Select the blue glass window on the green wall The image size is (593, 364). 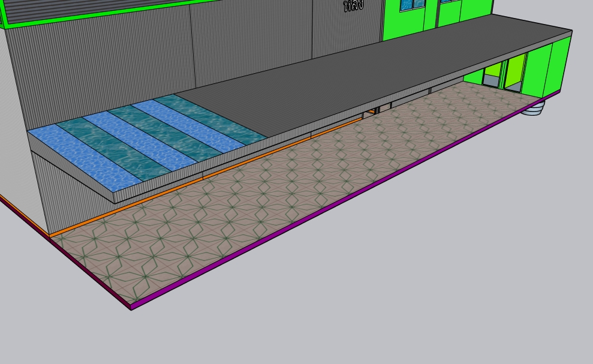pyautogui.click(x=412, y=4)
